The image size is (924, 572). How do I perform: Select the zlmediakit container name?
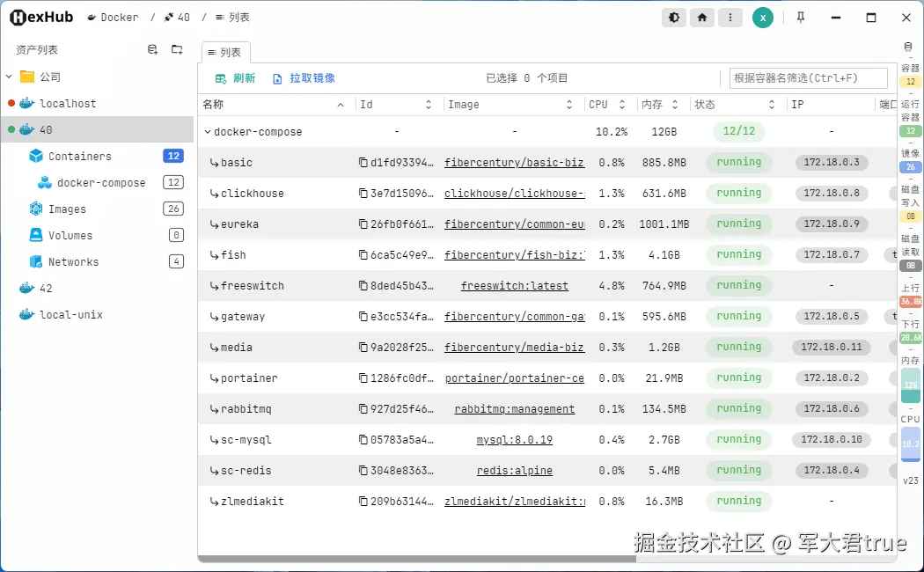253,502
